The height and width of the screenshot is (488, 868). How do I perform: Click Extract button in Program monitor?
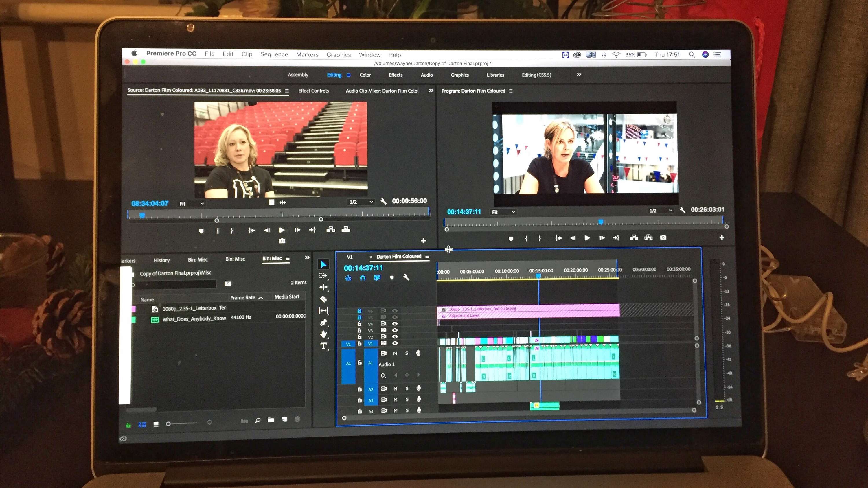(x=648, y=237)
